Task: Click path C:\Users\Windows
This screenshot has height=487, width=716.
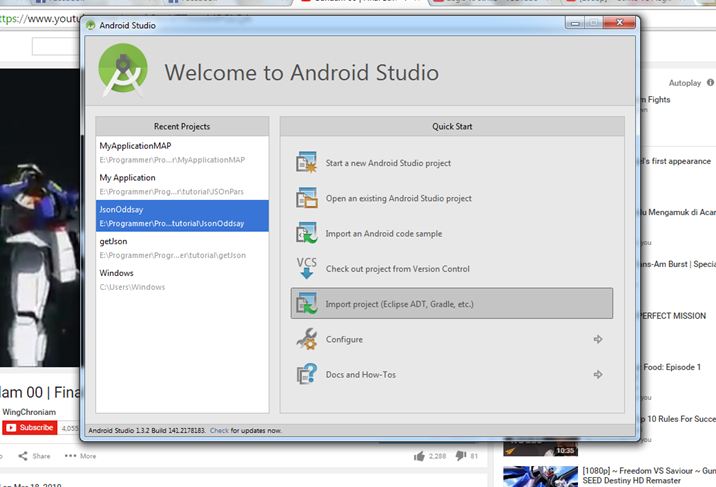Action: 132,287
